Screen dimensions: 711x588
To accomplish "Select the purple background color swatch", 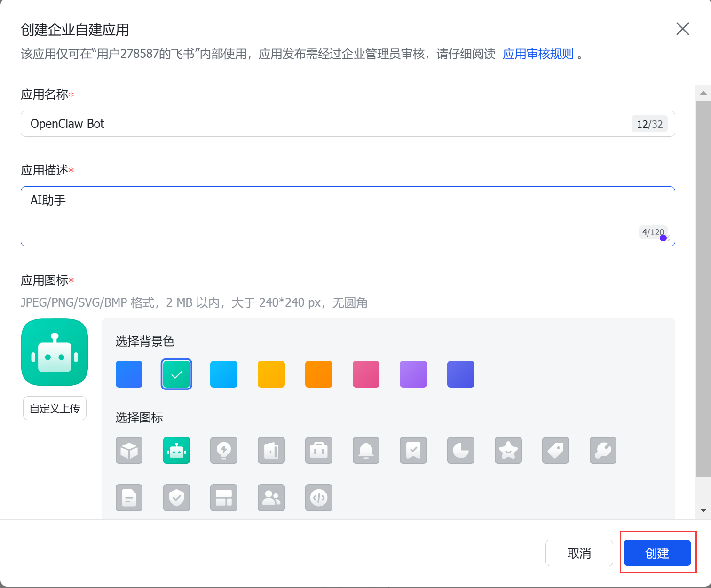I will click(x=413, y=374).
